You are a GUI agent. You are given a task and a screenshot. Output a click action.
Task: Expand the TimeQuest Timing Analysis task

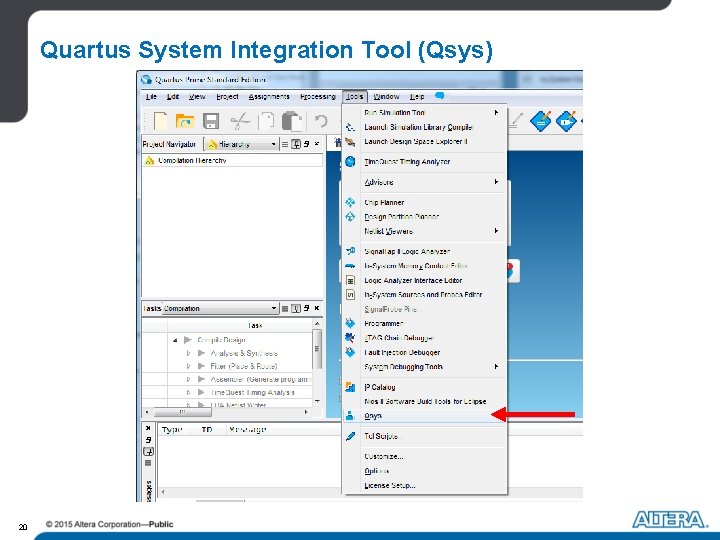[188, 393]
